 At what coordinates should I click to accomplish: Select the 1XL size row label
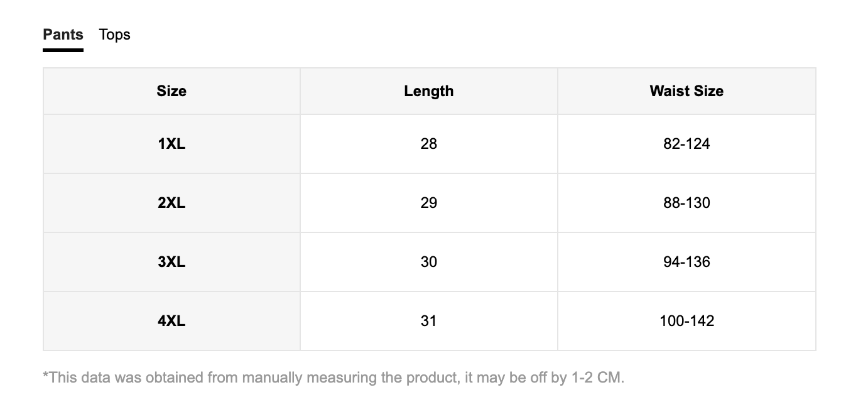pyautogui.click(x=171, y=144)
